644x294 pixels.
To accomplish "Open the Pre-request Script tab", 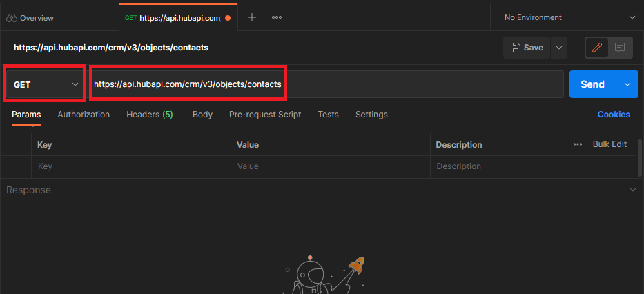I will click(265, 115).
